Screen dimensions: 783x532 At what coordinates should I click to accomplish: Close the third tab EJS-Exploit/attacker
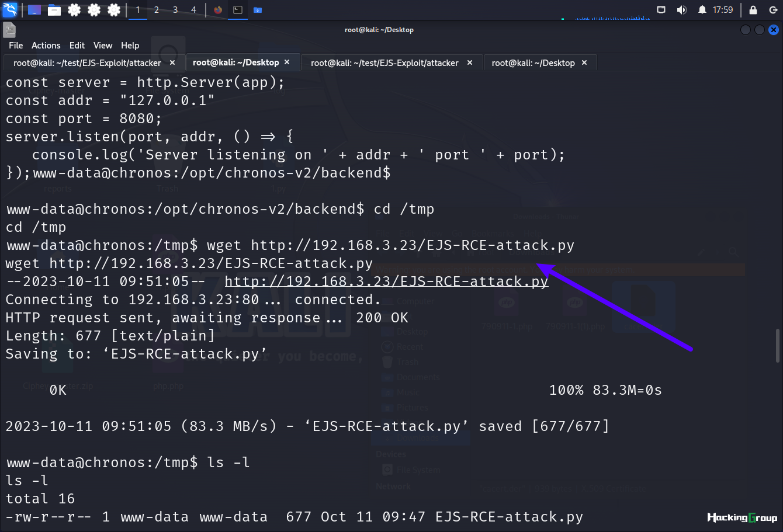pyautogui.click(x=470, y=62)
